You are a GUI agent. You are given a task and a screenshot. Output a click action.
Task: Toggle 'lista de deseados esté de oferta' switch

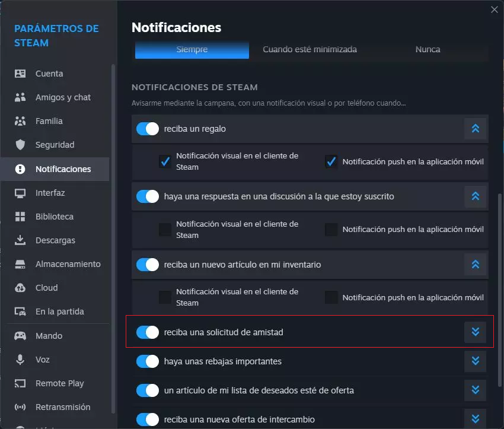pos(148,390)
